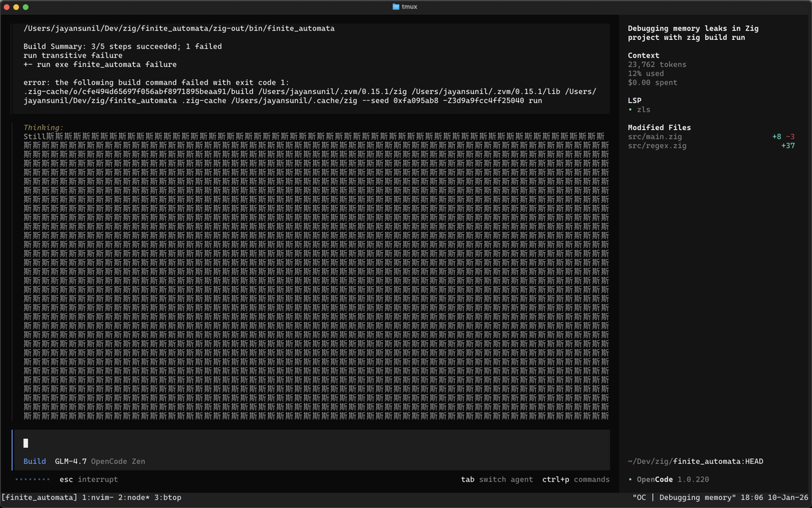The height and width of the screenshot is (508, 812).
Task: Click the ctrl+p commands hint
Action: (576, 479)
